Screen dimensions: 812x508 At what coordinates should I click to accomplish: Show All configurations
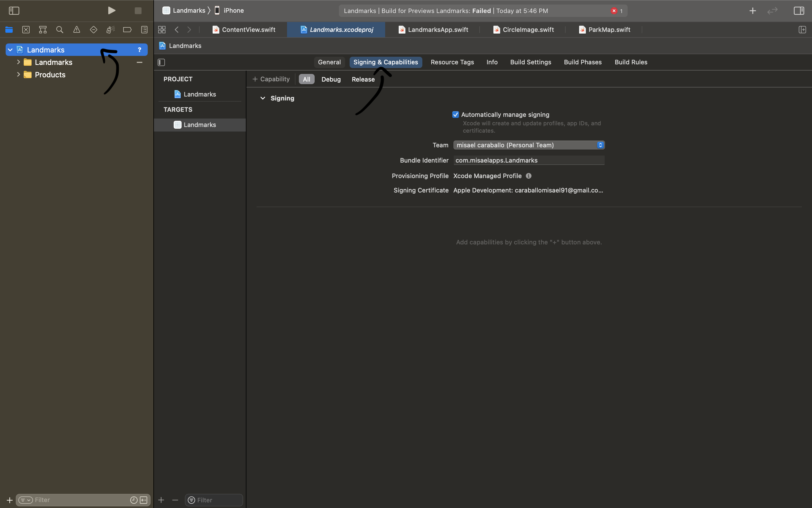click(306, 79)
